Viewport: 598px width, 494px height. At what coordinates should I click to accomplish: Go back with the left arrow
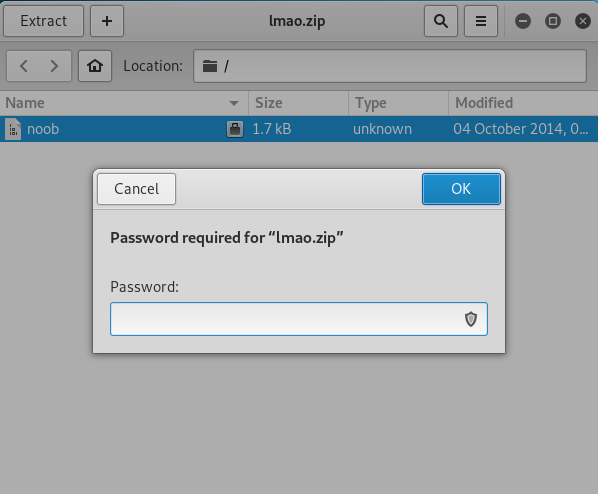23,66
